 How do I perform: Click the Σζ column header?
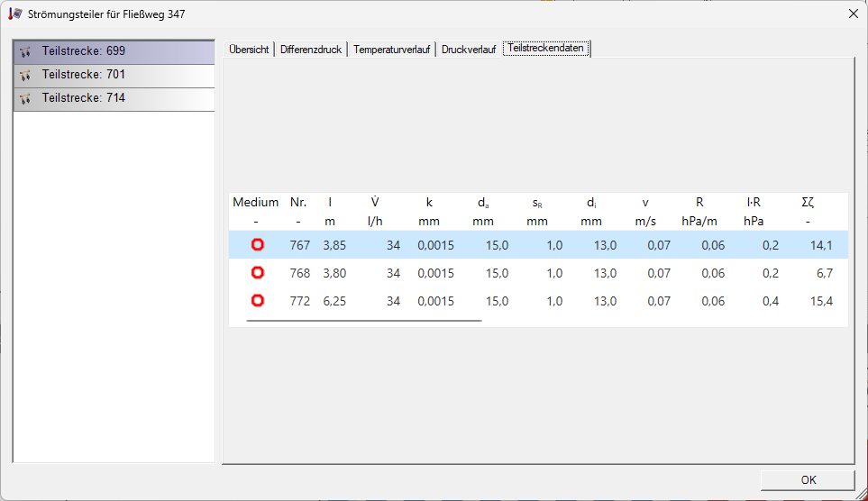click(808, 202)
